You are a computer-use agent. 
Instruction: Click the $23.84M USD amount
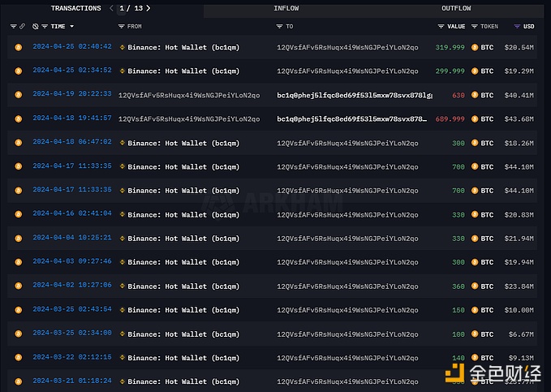pos(519,286)
